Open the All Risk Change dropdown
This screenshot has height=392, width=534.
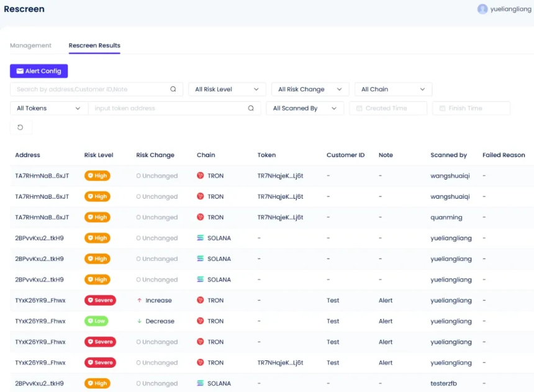pyautogui.click(x=310, y=89)
